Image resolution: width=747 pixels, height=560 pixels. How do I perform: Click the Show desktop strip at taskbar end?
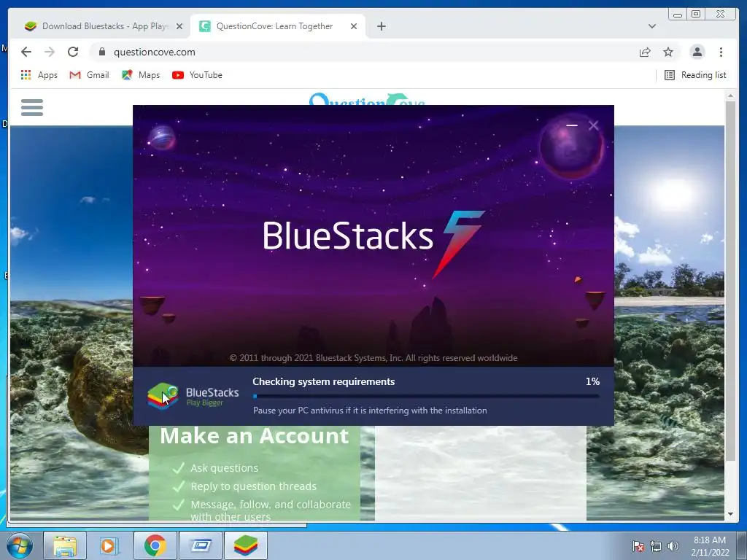(x=743, y=545)
